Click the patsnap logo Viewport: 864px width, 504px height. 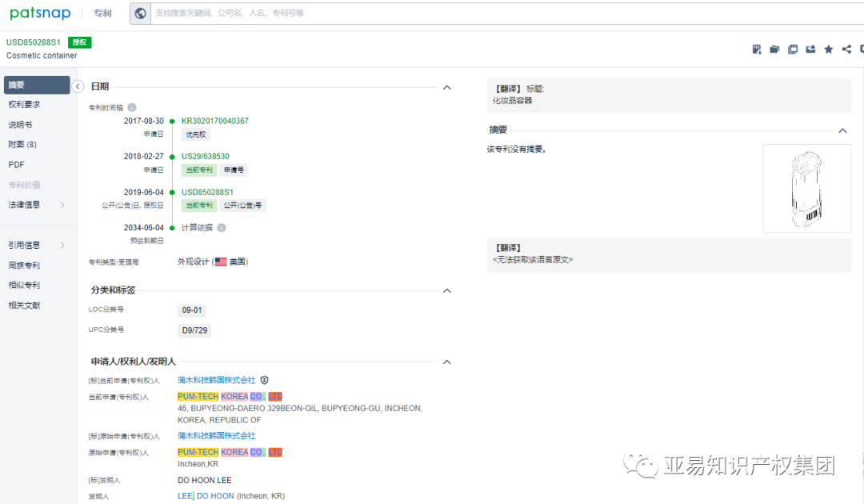pos(40,14)
